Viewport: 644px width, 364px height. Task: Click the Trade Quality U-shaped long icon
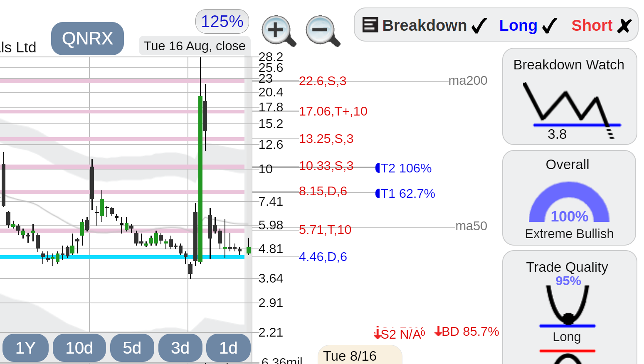click(568, 306)
